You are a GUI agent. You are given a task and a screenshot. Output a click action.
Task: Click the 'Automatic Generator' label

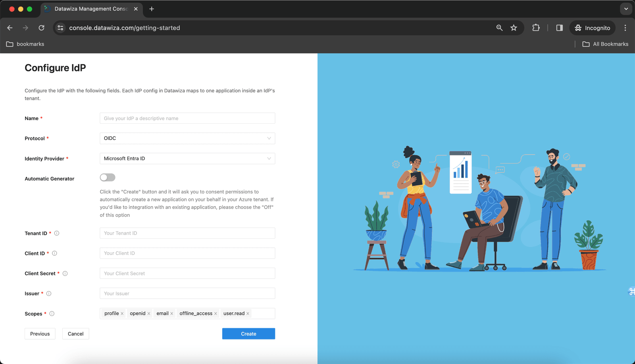click(50, 179)
